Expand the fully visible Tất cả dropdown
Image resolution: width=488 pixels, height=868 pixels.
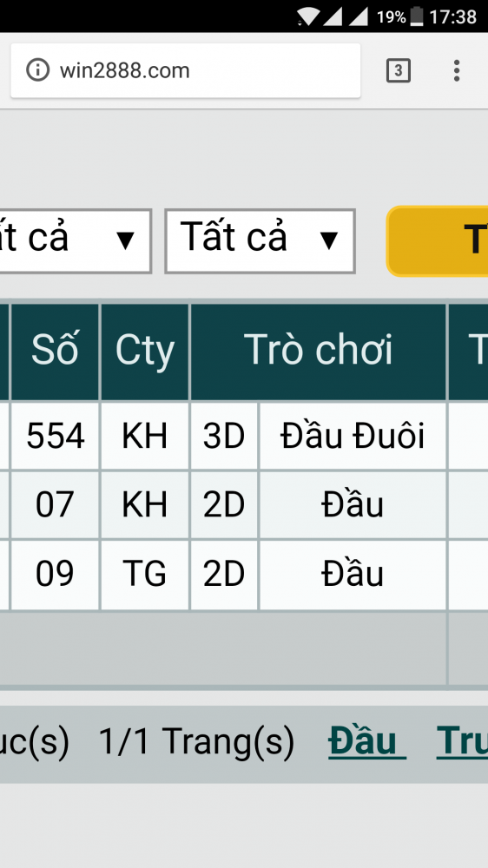(x=260, y=240)
